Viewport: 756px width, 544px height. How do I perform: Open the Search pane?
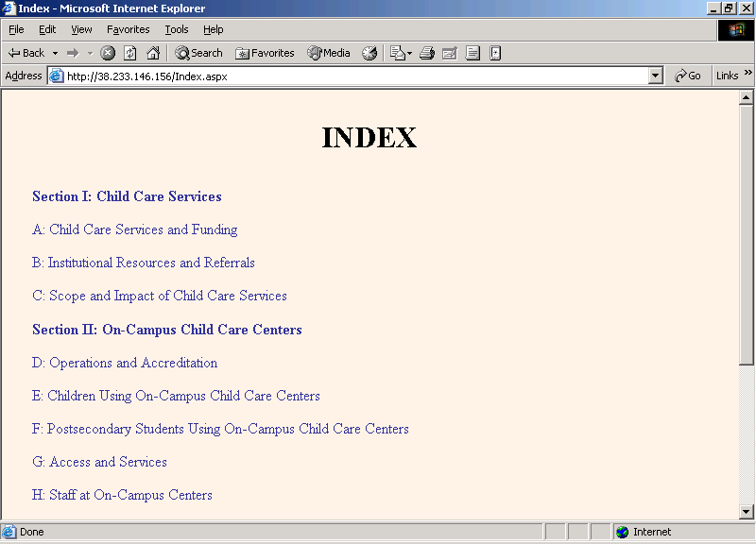click(x=198, y=53)
